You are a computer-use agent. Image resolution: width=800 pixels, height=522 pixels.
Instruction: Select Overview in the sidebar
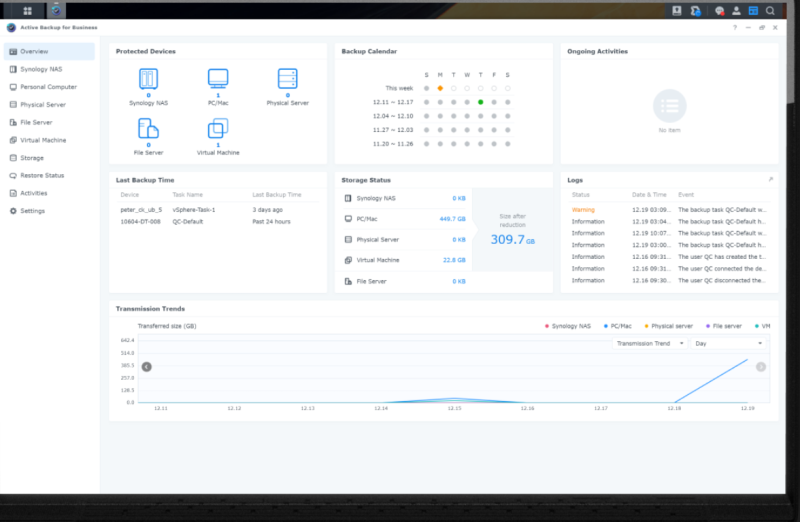click(x=49, y=52)
